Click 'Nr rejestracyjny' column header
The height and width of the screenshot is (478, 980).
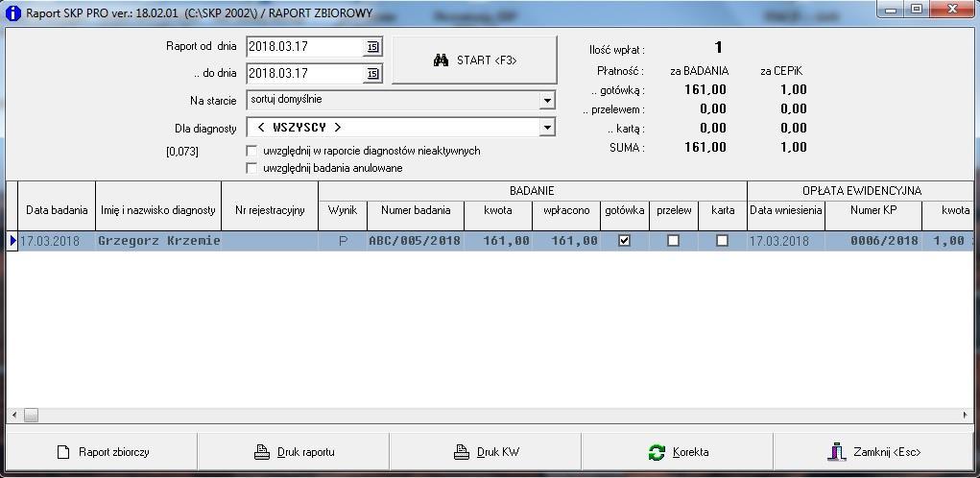pyautogui.click(x=270, y=210)
